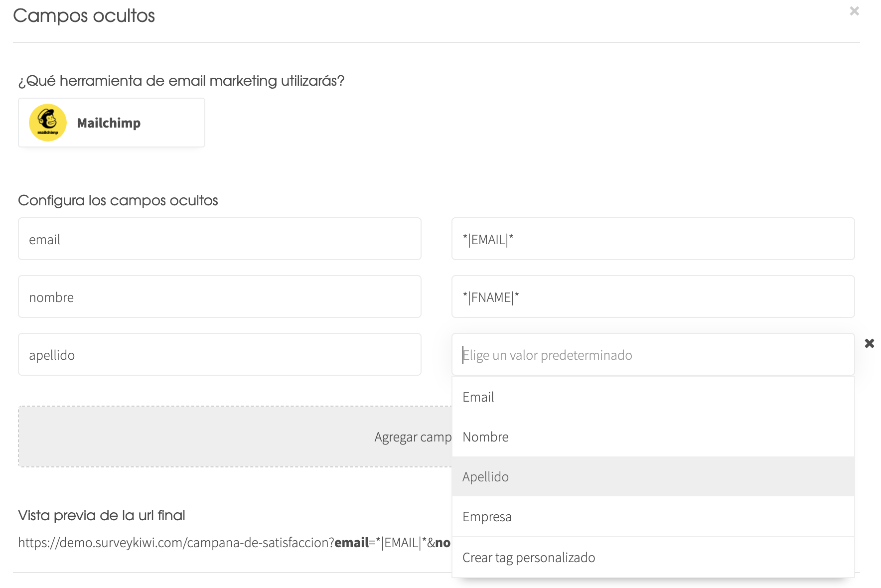The width and height of the screenshot is (881, 588).
Task: Focus the Elige un valor predeterminado box
Action: pyautogui.click(x=653, y=355)
